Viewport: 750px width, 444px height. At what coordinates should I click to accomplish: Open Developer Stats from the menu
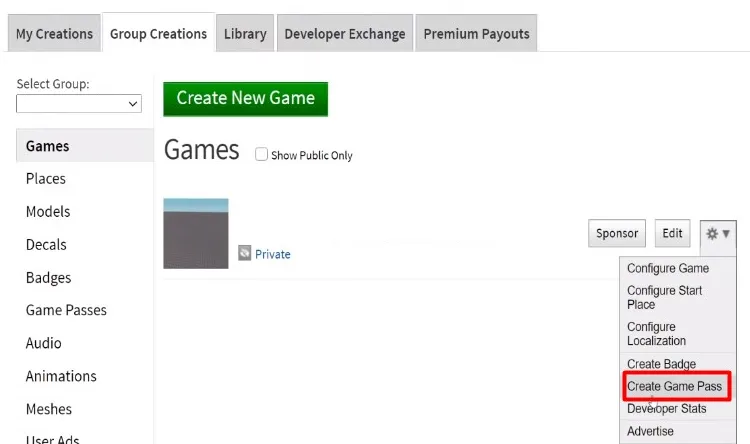pyautogui.click(x=666, y=409)
